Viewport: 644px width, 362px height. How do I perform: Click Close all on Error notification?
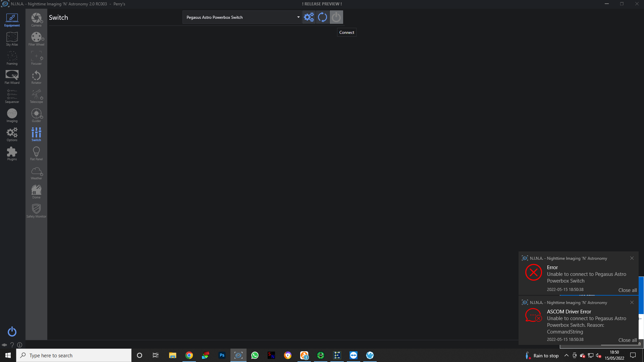(627, 290)
